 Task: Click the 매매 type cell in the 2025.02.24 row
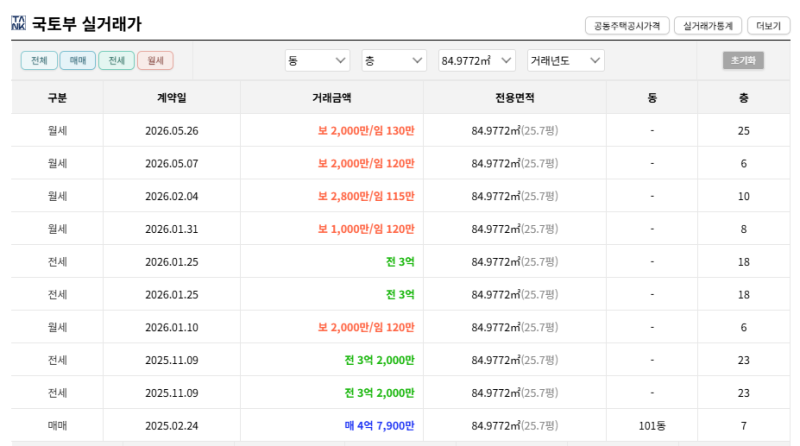(x=57, y=426)
